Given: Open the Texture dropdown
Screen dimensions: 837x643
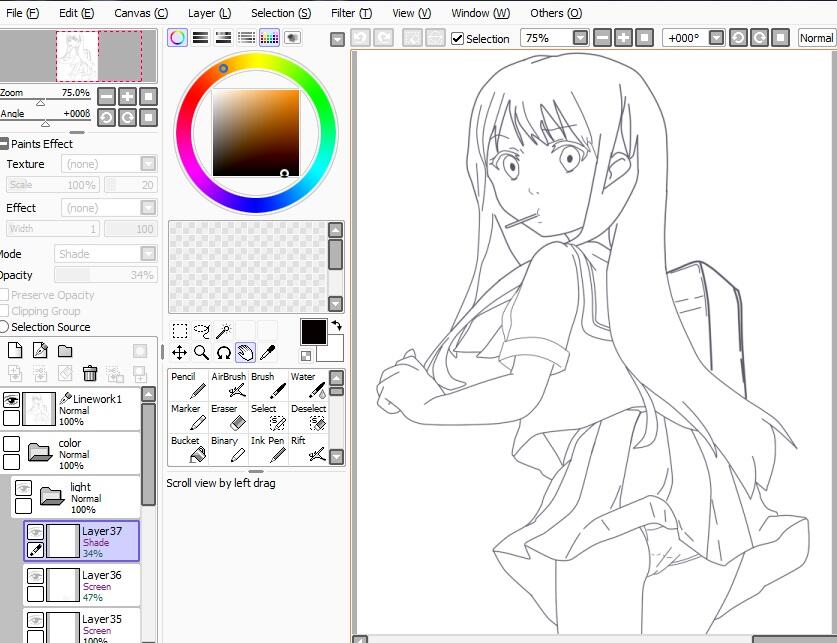Looking at the screenshot, I should click(148, 163).
